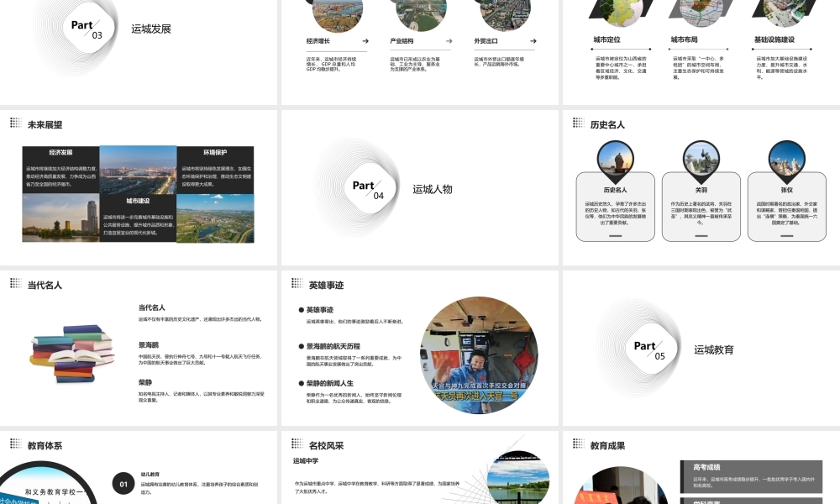
Task: Click the dotted grid icon beside 教育成果
Action: pos(579,444)
